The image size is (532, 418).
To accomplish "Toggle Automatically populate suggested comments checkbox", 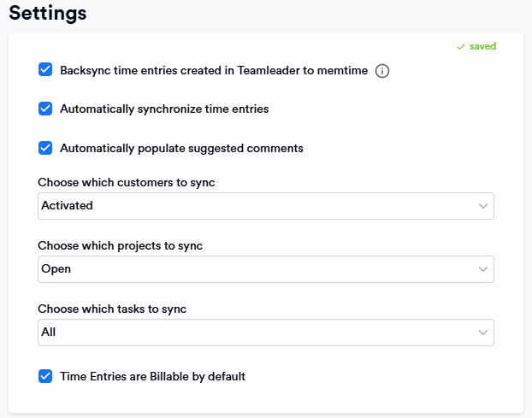I will pos(45,148).
